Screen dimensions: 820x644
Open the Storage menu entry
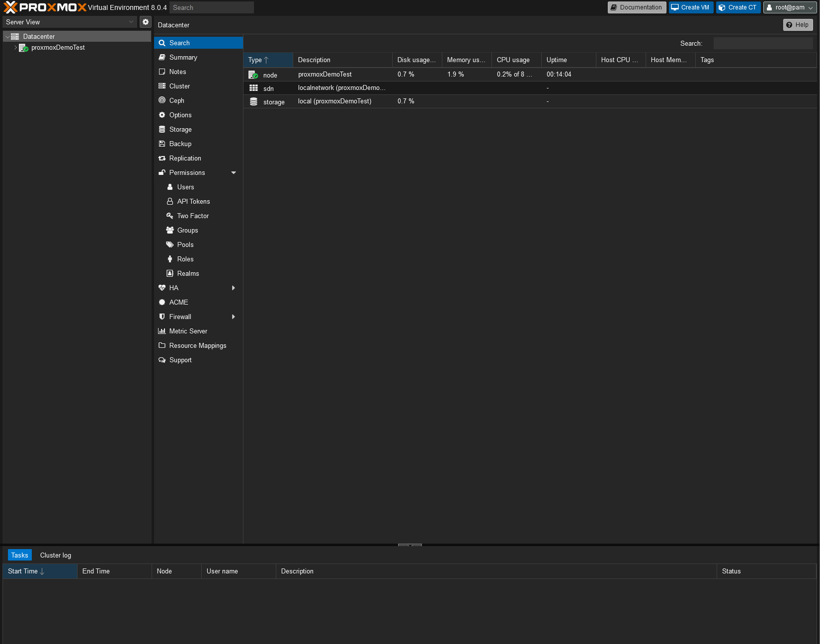point(198,129)
